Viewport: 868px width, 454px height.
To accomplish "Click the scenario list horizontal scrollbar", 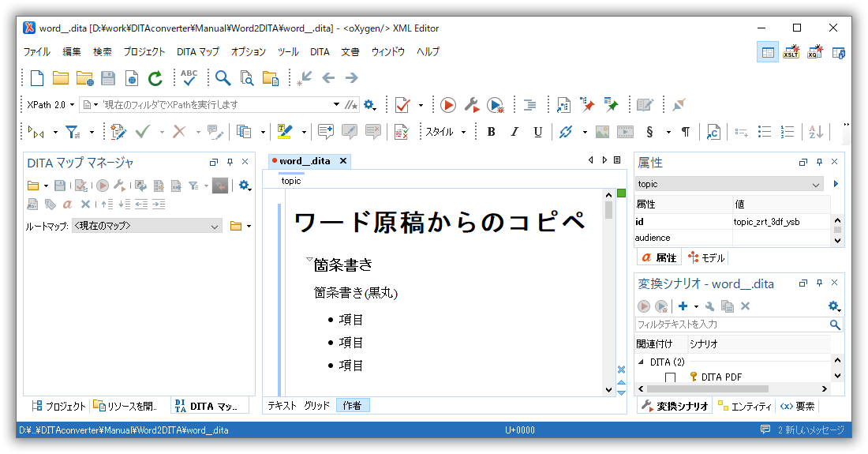I will tap(708, 389).
